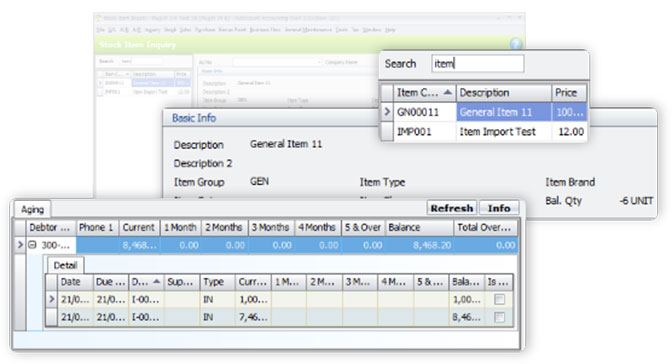Click the 2 Months column header
This screenshot has height=364, width=672.
point(224,227)
